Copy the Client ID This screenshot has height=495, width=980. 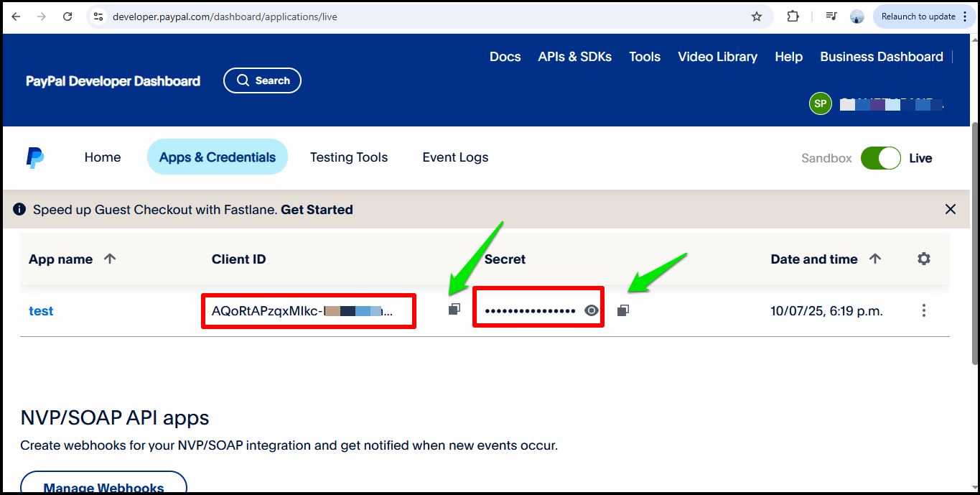(x=454, y=310)
